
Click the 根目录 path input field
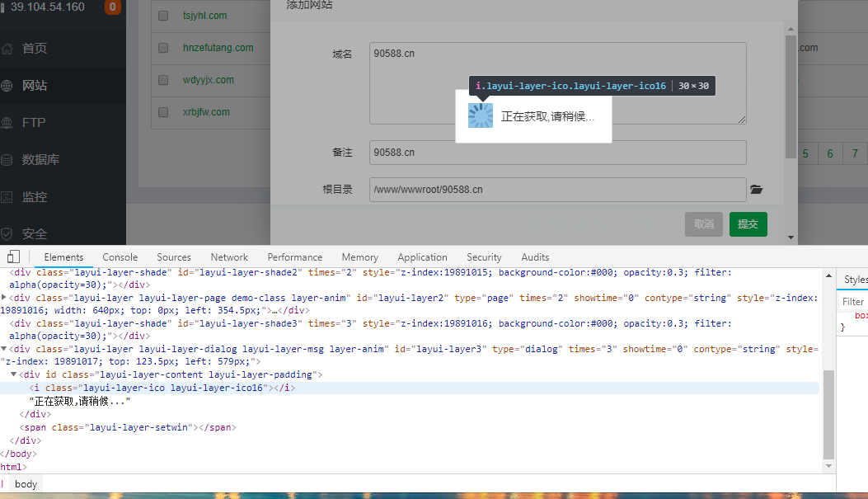click(557, 190)
